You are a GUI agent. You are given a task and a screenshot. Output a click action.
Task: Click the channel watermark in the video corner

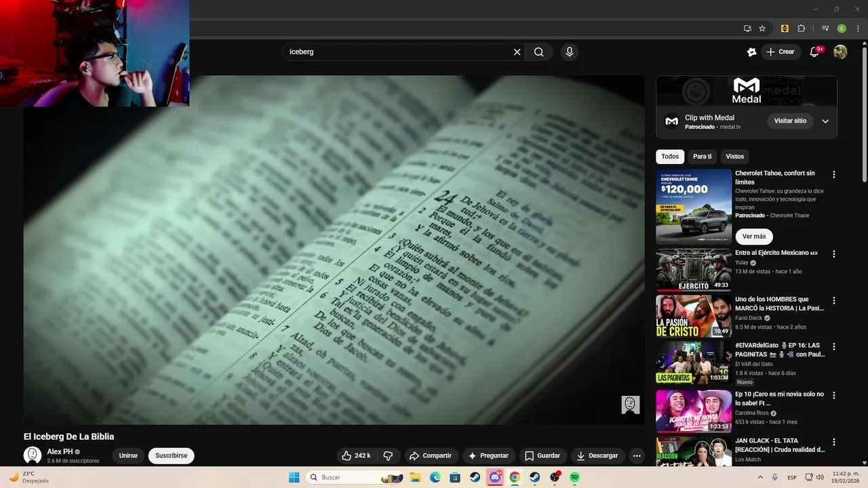tap(631, 405)
